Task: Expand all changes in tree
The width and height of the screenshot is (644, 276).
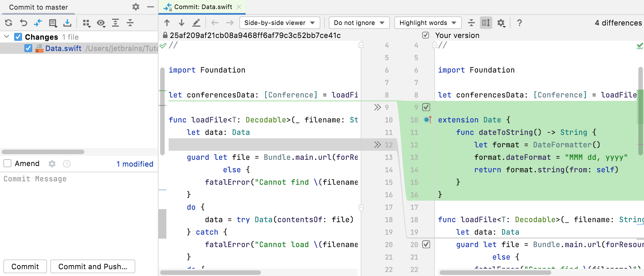Action: click(x=115, y=23)
